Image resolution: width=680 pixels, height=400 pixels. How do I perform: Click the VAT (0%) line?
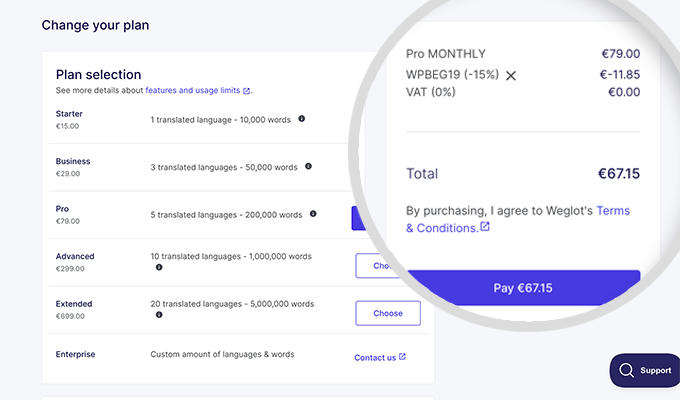[x=523, y=92]
